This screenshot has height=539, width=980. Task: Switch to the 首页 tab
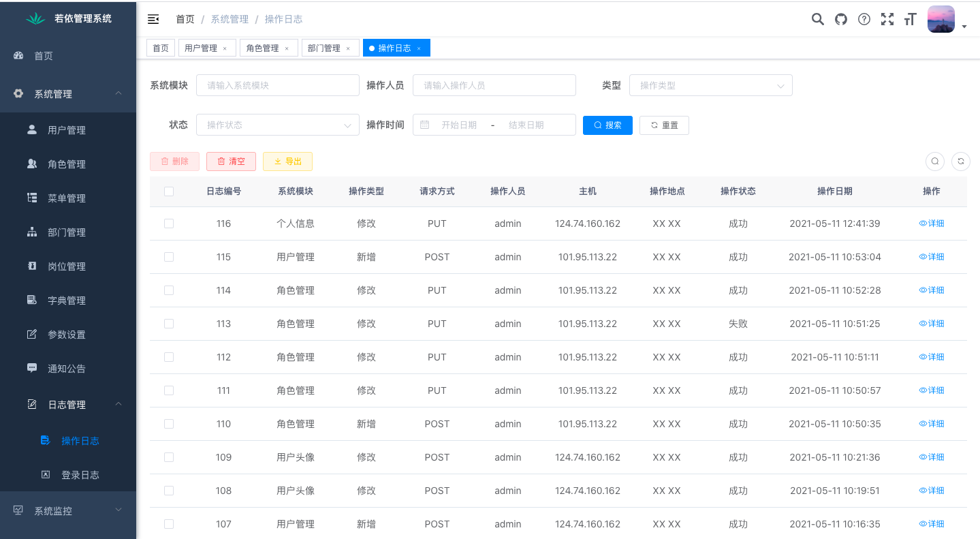tap(161, 48)
